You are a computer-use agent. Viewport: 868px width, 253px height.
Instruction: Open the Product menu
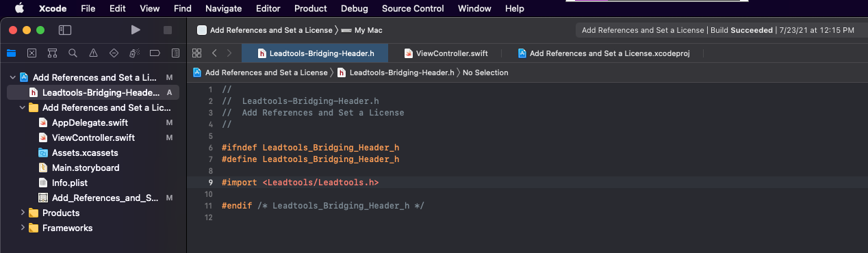click(x=311, y=8)
